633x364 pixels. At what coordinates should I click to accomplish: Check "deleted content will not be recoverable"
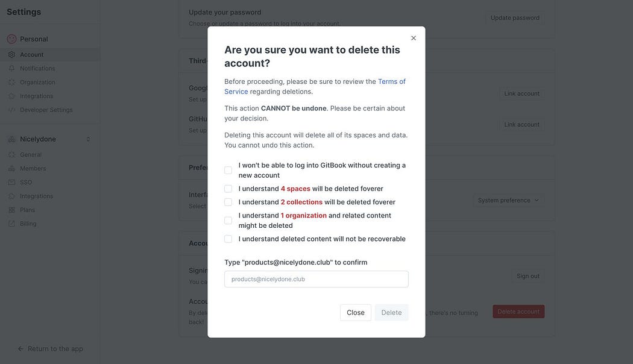click(228, 239)
